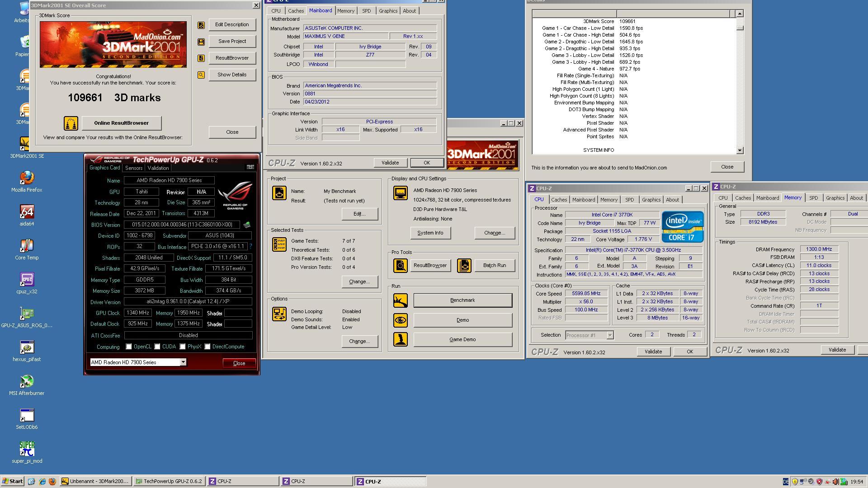This screenshot has height=488, width=868.
Task: Toggle the CUDA checkbox
Action: coord(157,347)
